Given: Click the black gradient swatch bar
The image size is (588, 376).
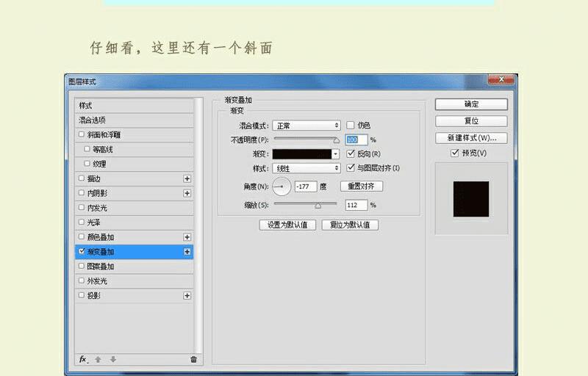Looking at the screenshot, I should (x=302, y=154).
